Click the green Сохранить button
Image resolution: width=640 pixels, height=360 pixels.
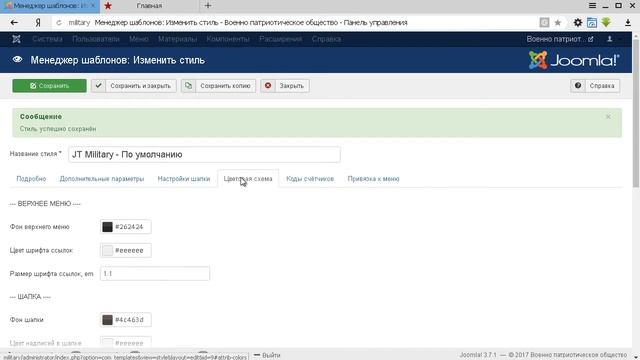tap(49, 86)
